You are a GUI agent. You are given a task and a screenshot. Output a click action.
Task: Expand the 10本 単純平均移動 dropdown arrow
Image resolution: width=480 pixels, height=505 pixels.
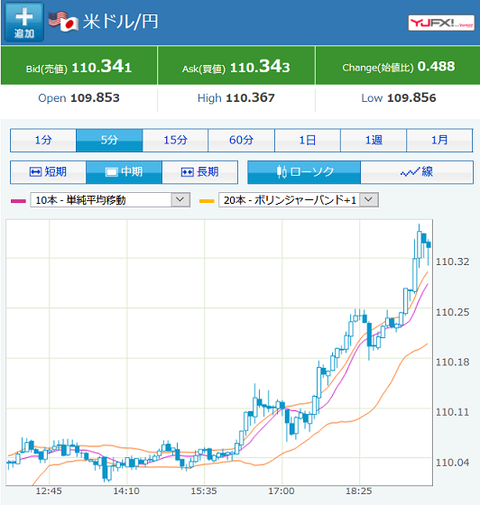click(180, 200)
